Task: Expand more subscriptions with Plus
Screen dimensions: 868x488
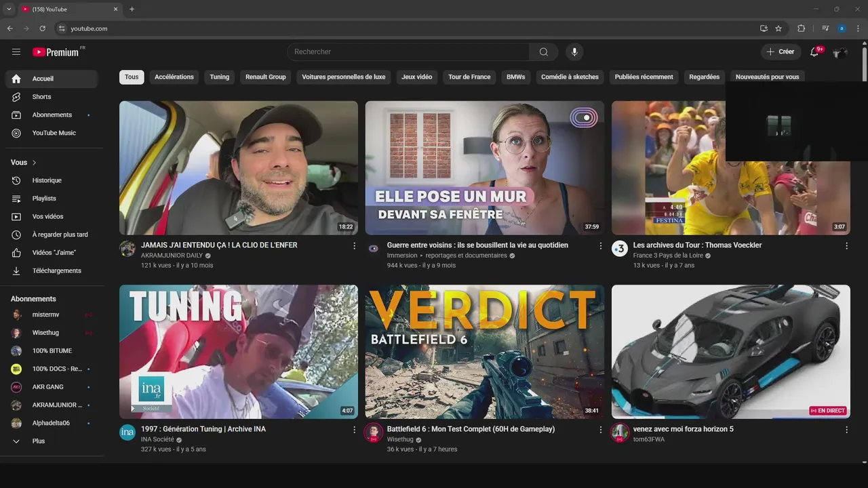Action: [52, 441]
